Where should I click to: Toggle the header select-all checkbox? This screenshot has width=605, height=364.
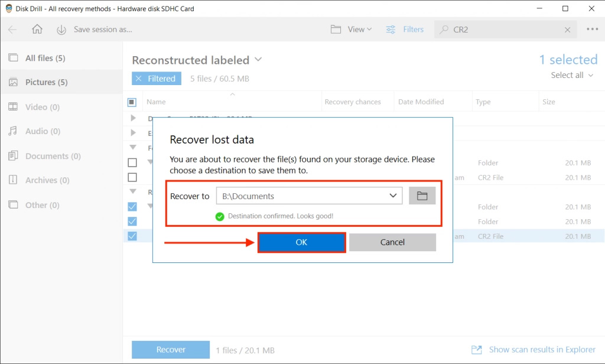coord(132,102)
